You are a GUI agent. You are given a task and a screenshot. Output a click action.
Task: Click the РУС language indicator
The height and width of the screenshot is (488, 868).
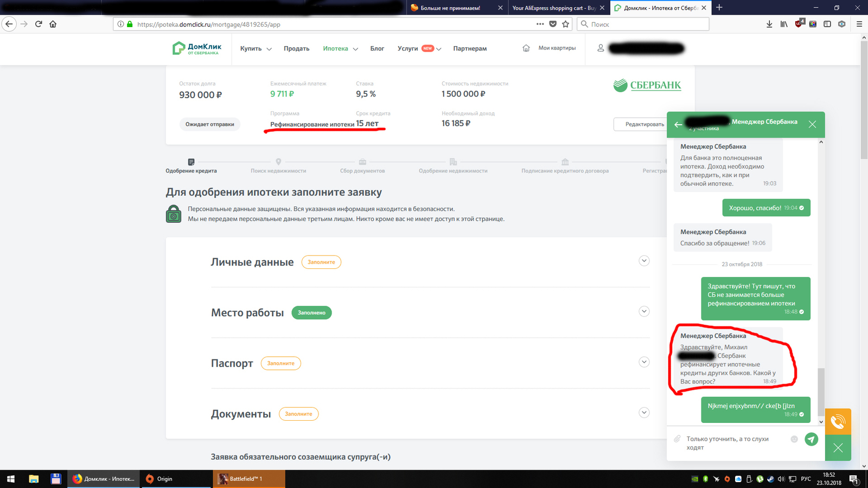click(806, 479)
